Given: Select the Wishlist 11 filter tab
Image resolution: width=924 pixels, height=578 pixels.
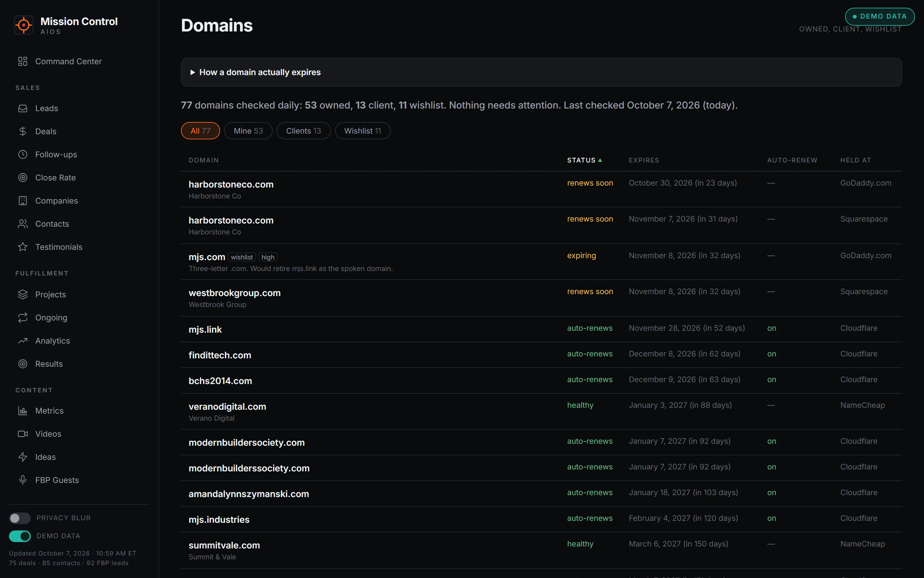Looking at the screenshot, I should (363, 131).
